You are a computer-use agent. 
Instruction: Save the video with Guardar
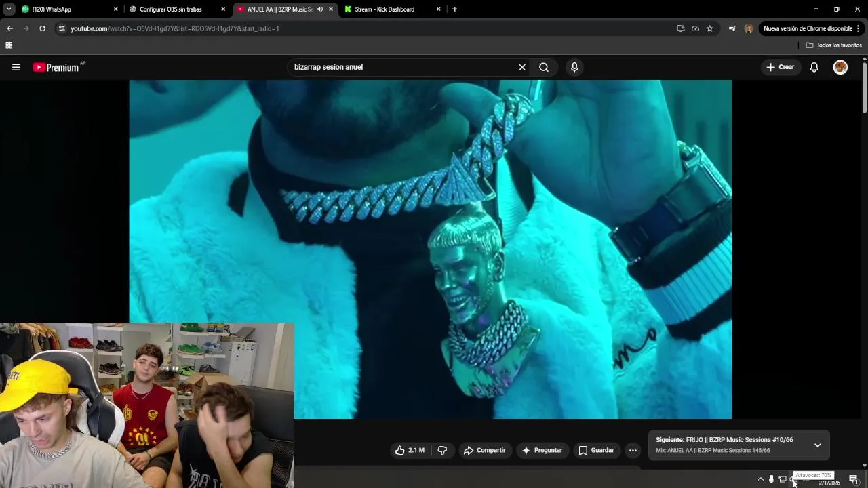(596, 450)
